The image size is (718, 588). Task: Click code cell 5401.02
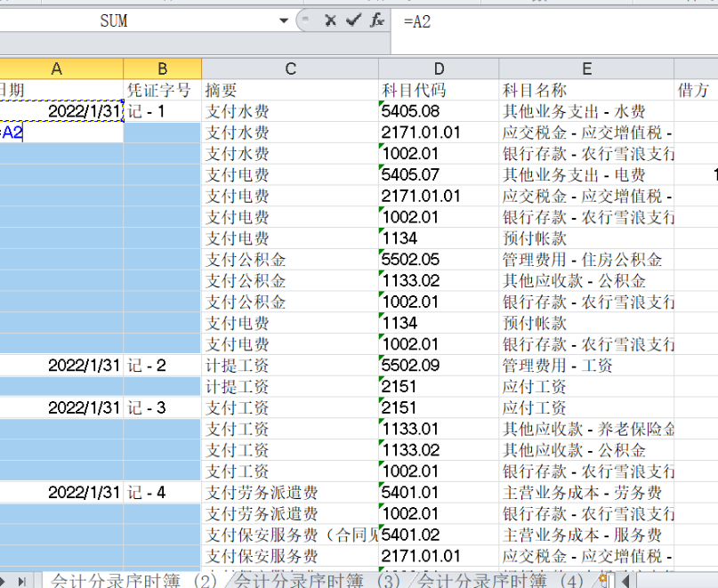point(439,535)
